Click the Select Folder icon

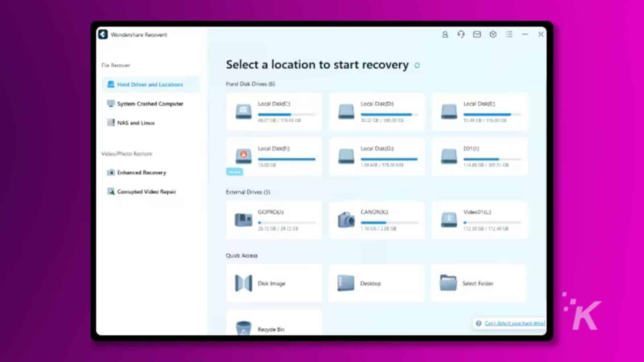point(448,283)
